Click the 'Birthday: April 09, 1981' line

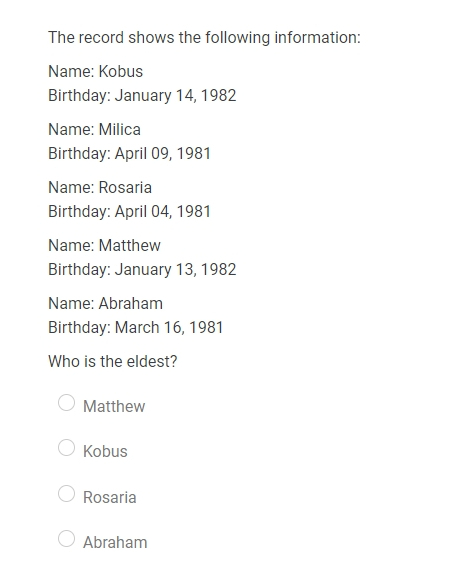tap(129, 154)
